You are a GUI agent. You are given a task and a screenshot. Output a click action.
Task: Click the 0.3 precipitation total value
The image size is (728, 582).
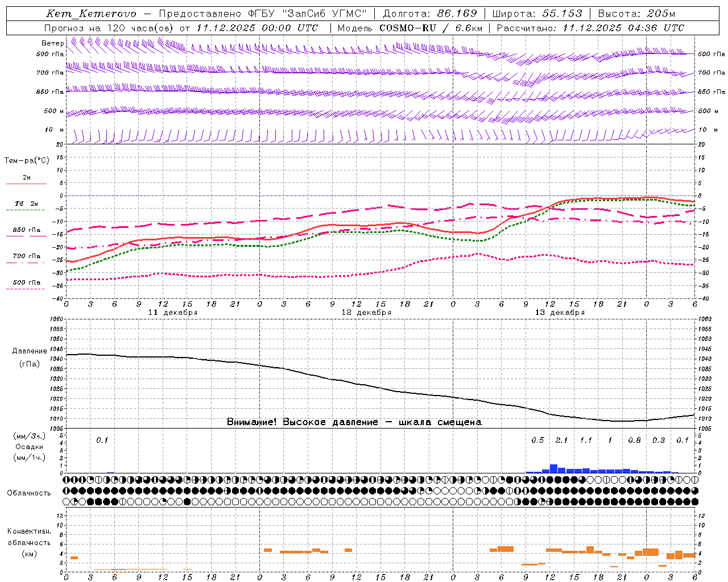[x=659, y=440]
